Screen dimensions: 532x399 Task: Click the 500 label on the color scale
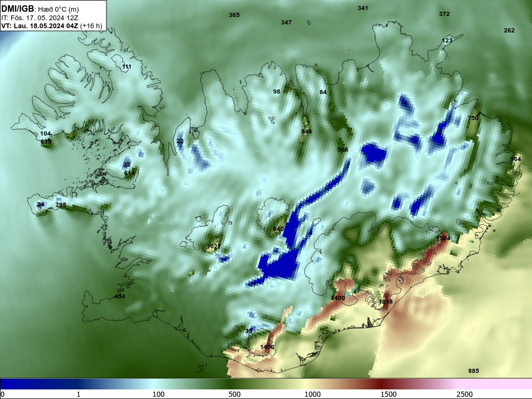[x=235, y=394]
